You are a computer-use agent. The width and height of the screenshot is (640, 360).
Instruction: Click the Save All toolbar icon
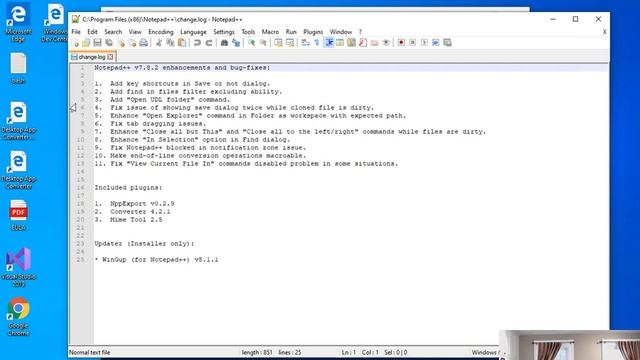pos(109,42)
